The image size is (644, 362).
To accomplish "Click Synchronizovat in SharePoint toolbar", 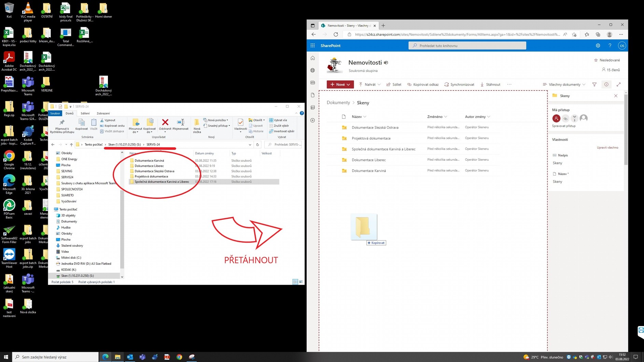I will [x=459, y=85].
